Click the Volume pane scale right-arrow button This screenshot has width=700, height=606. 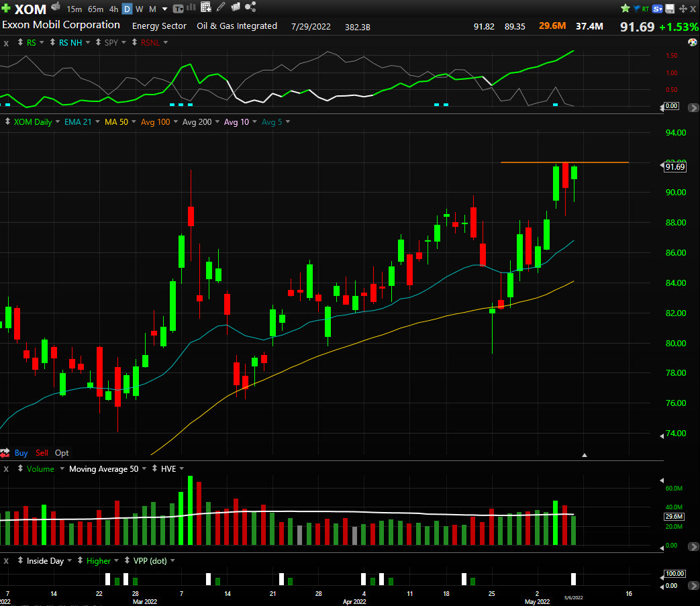693,547
